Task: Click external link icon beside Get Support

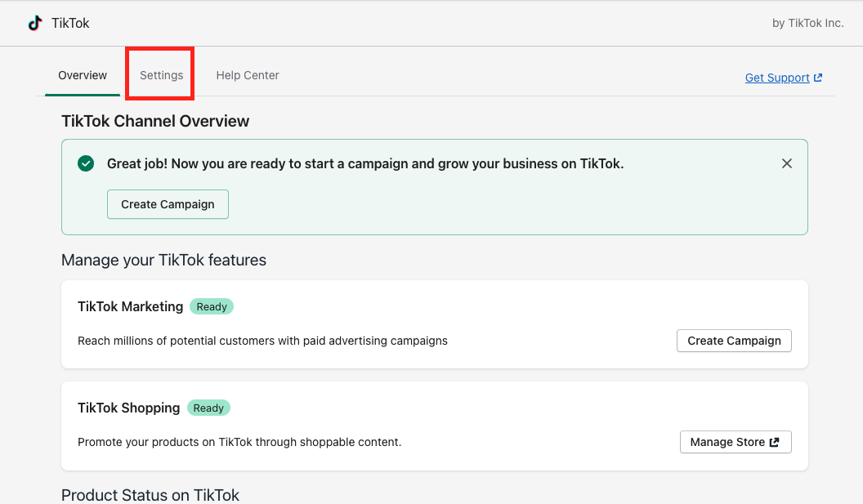Action: [818, 78]
